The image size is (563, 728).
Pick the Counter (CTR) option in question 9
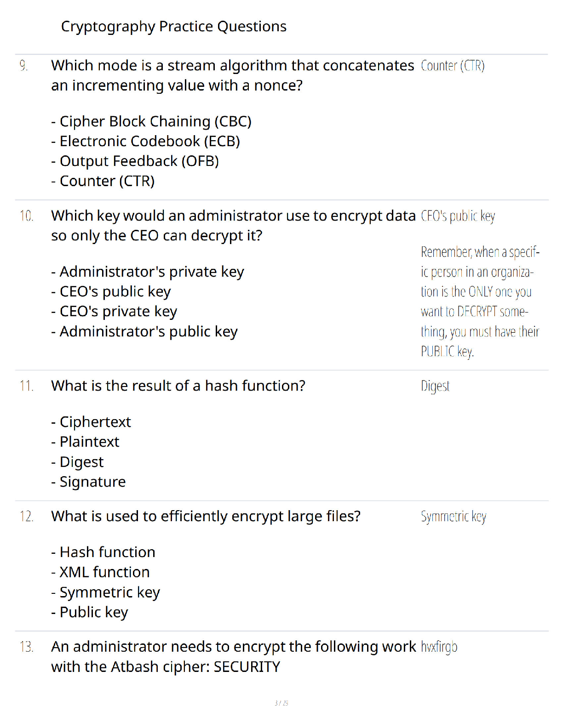pos(103,181)
